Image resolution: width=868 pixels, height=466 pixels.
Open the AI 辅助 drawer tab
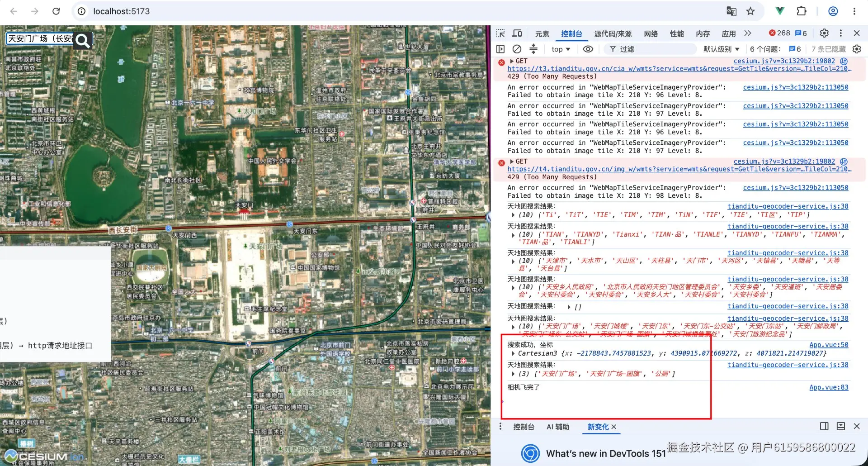(558, 427)
